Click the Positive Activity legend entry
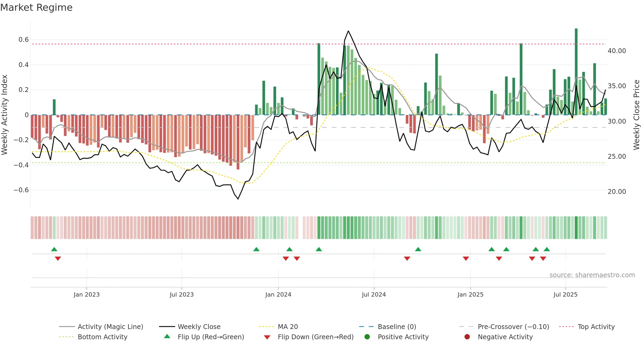Screen dimensions: 644x362 click(x=397, y=337)
